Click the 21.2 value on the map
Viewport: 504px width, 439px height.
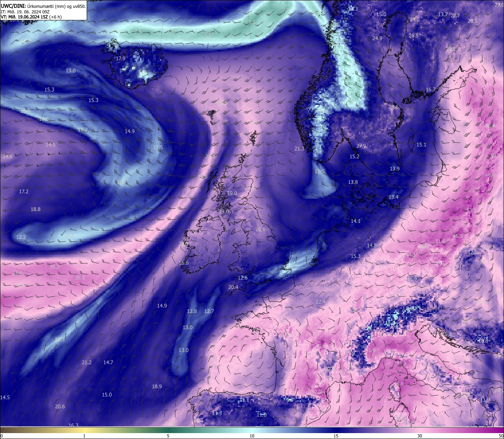(87, 362)
